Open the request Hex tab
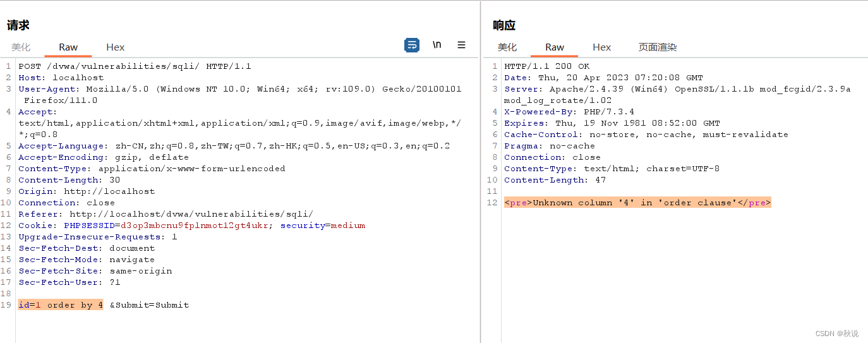This screenshot has height=343, width=868. pos(115,47)
